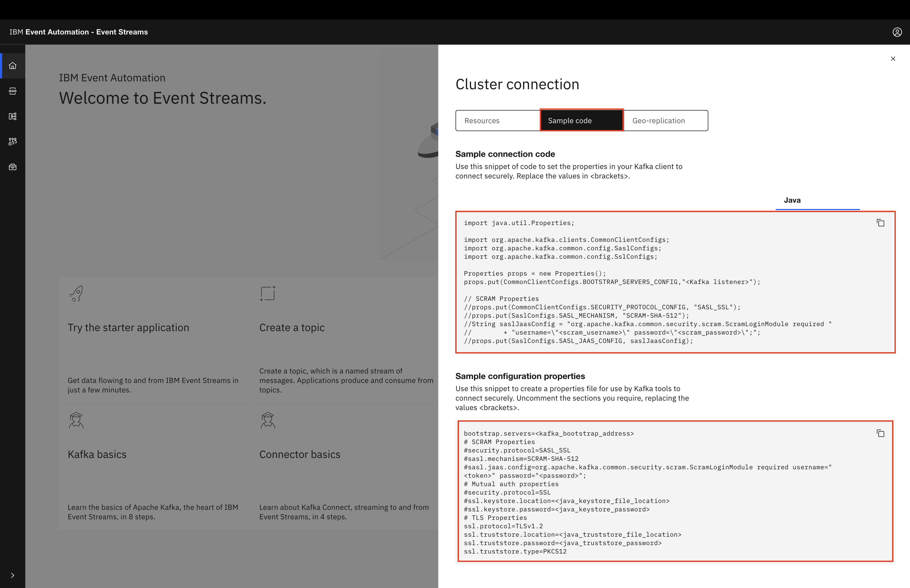Click the Home icon in sidebar

coord(13,66)
